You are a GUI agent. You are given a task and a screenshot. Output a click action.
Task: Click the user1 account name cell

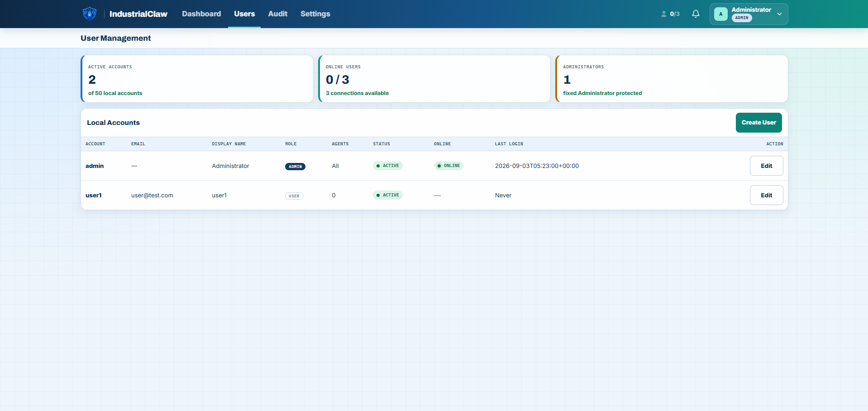click(94, 196)
